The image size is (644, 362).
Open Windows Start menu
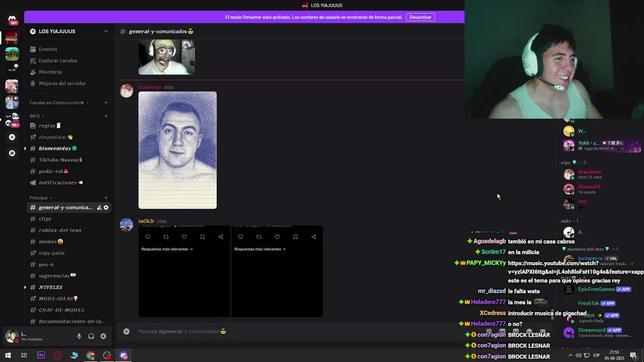point(8,355)
